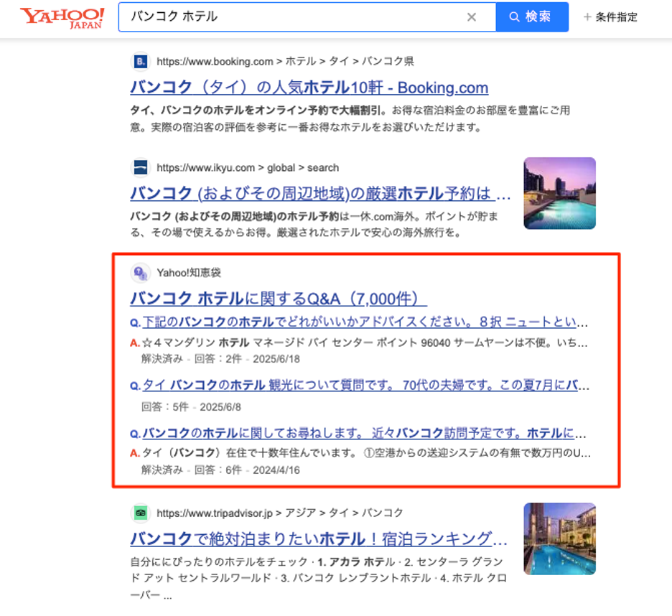Viewport: 672px width, 616px height.
Task: Open the ikyu pool night view thumbnail
Action: pyautogui.click(x=559, y=193)
